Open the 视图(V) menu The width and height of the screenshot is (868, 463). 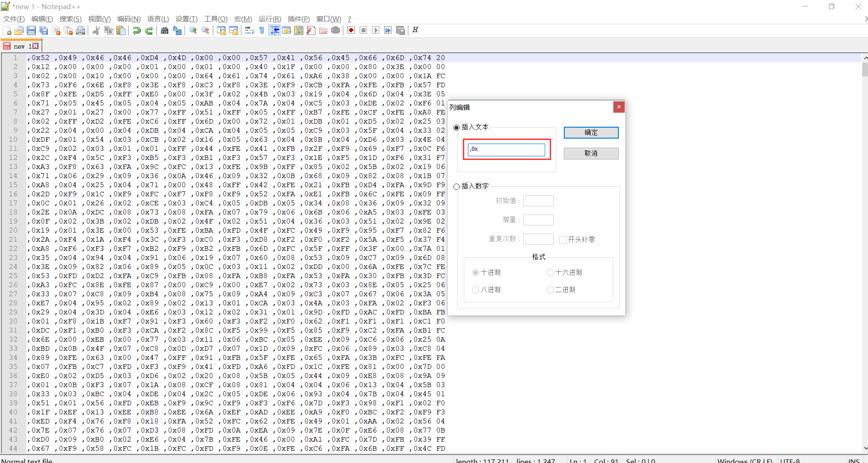point(99,19)
